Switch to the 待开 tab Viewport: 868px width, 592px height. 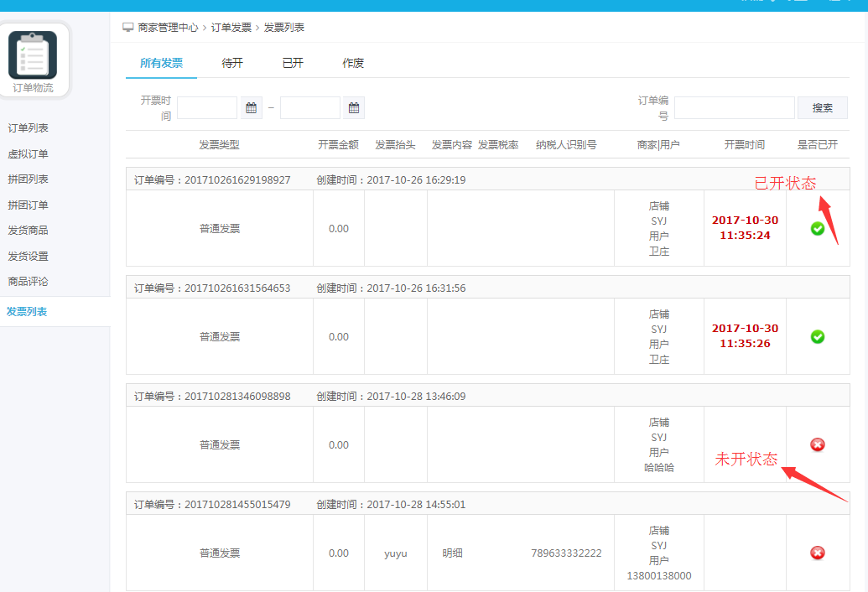pos(232,63)
